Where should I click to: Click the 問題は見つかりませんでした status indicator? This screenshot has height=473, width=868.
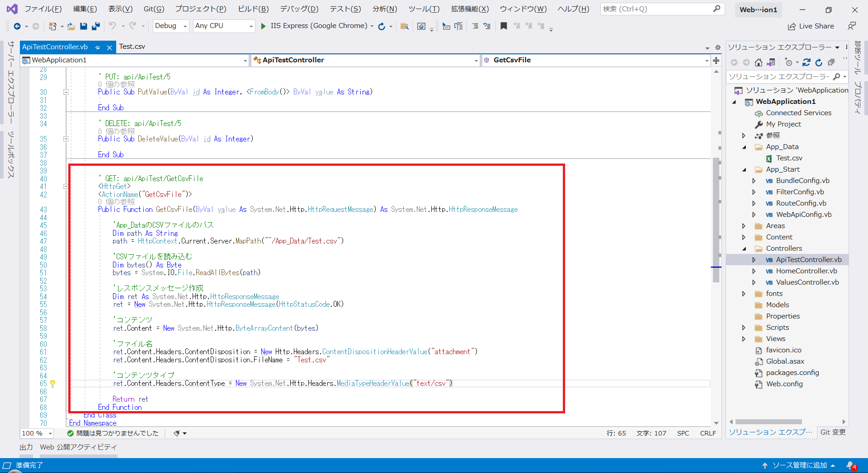[113, 433]
